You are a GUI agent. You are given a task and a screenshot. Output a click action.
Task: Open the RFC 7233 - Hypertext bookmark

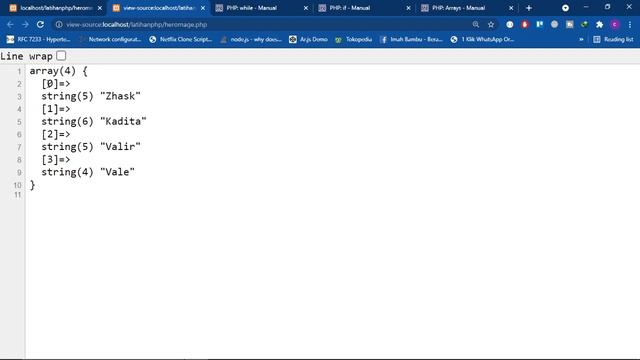pyautogui.click(x=38, y=39)
